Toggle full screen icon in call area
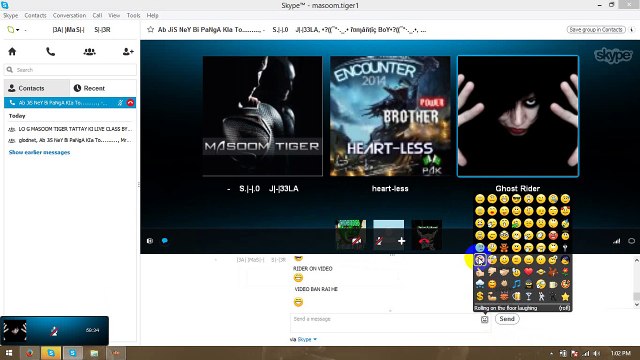The image size is (640, 360). coord(631,241)
